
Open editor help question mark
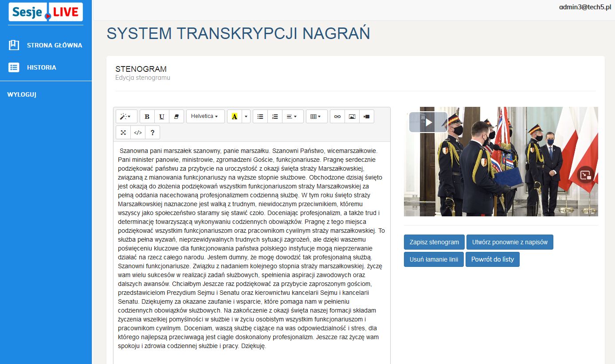(x=153, y=133)
